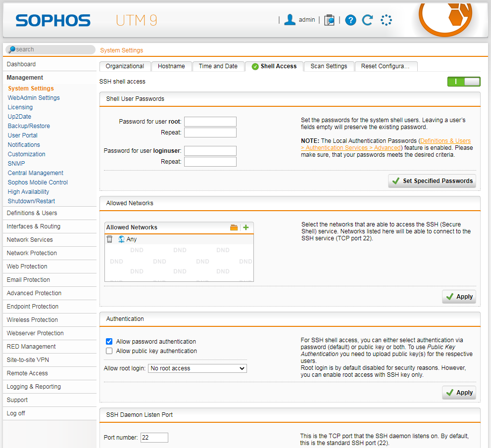Open the clipboard notes icon in header
Screen dimensions: 491x448
329,20
